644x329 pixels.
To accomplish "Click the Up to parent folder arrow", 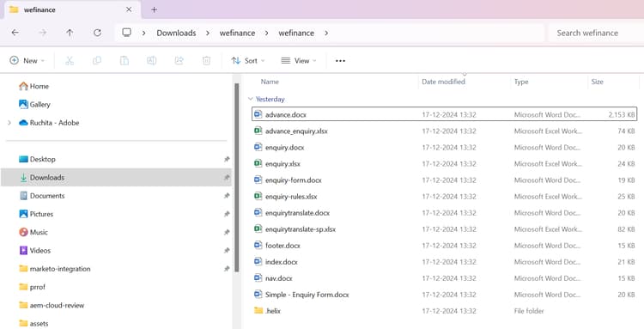I will [70, 33].
